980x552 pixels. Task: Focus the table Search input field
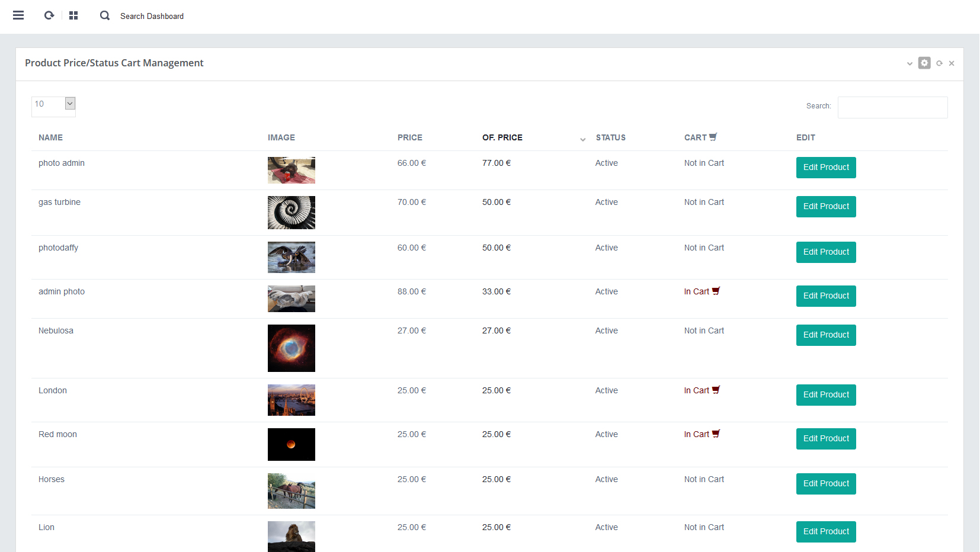[892, 107]
